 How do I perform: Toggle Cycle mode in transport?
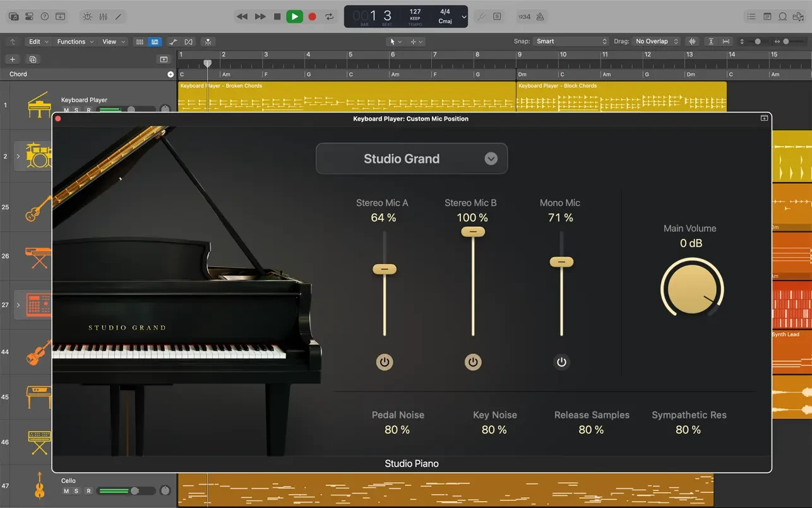point(329,16)
